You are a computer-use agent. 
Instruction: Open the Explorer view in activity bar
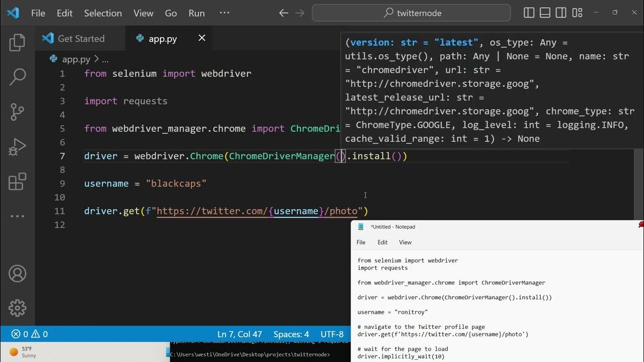(x=17, y=43)
